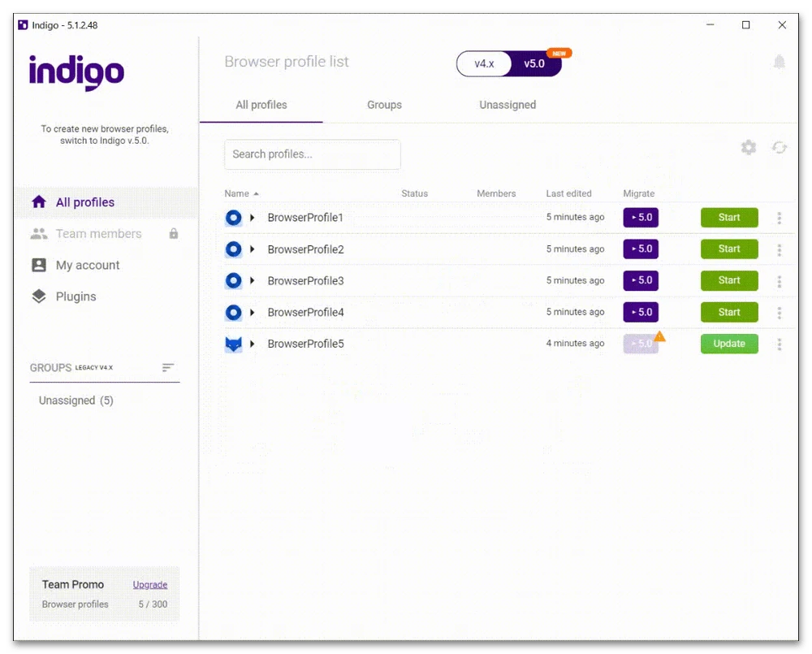Click the Plugins layers icon
Screen dimensions: 812x654
pos(39,297)
